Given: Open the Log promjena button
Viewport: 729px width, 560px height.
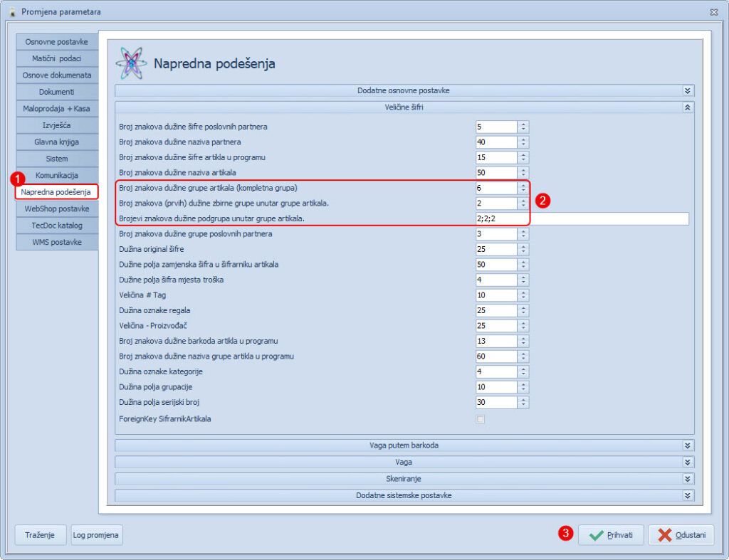Looking at the screenshot, I should 96,535.
